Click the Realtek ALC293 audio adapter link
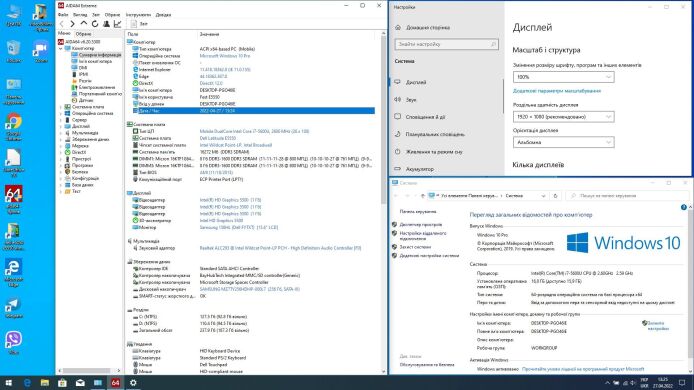The image size is (694, 390). pos(280,248)
